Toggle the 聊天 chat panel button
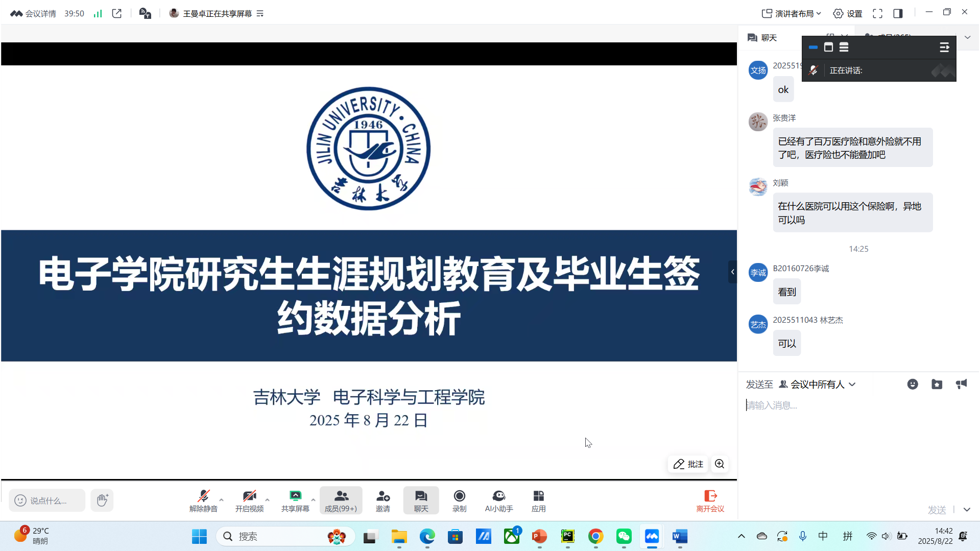This screenshot has width=980, height=551. tap(421, 501)
